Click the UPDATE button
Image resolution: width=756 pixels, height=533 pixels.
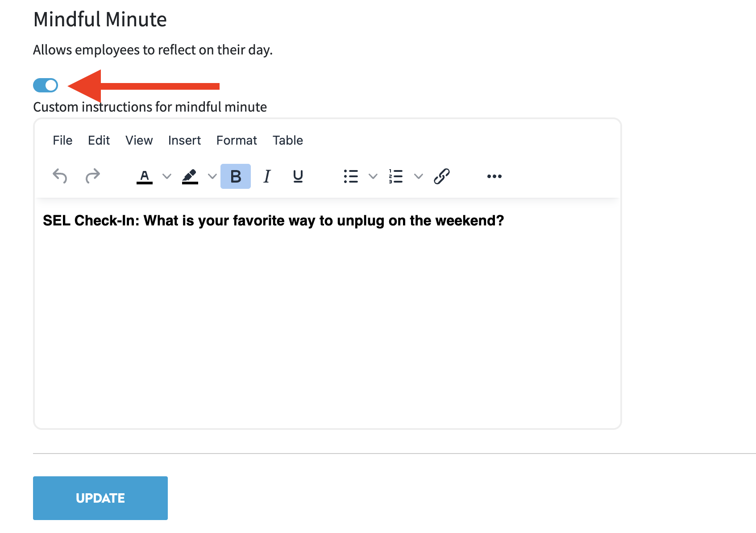click(x=100, y=498)
